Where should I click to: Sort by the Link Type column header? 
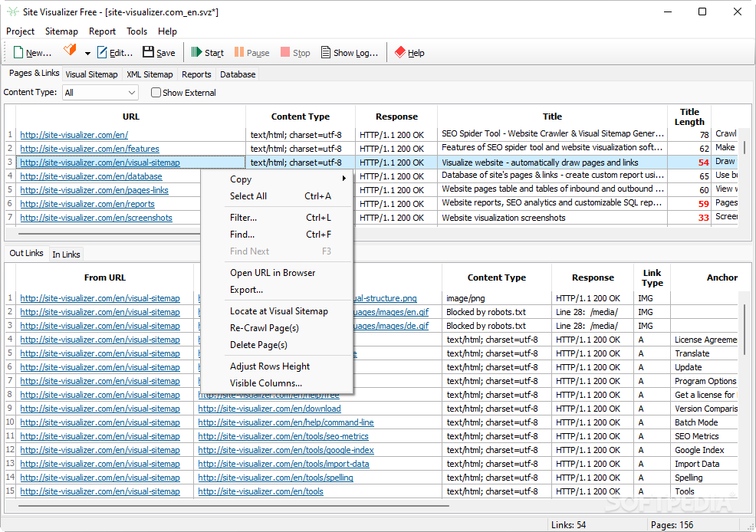[x=652, y=277]
